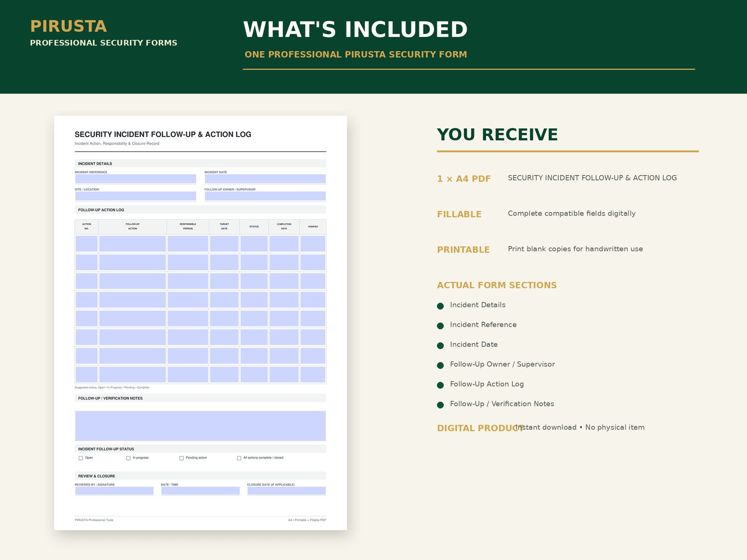Click 'A4 • Printable • Fillable PDF' footer text
747x560 pixels.
pos(307,520)
